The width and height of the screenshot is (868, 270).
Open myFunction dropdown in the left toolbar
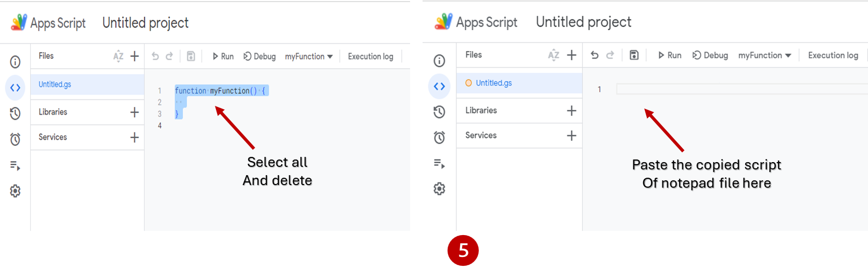(309, 56)
